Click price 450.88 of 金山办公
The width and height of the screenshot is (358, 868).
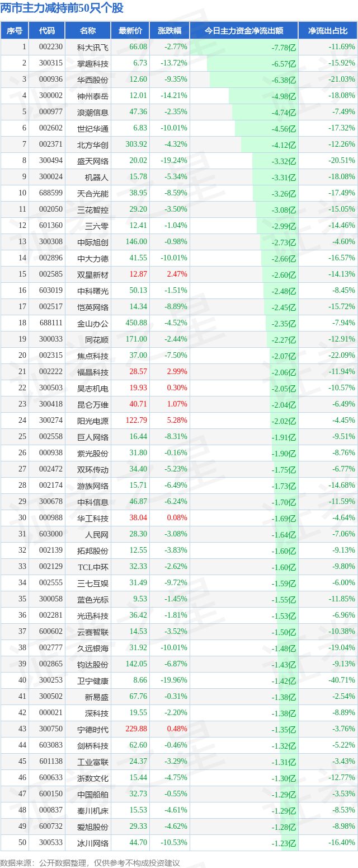[136, 323]
